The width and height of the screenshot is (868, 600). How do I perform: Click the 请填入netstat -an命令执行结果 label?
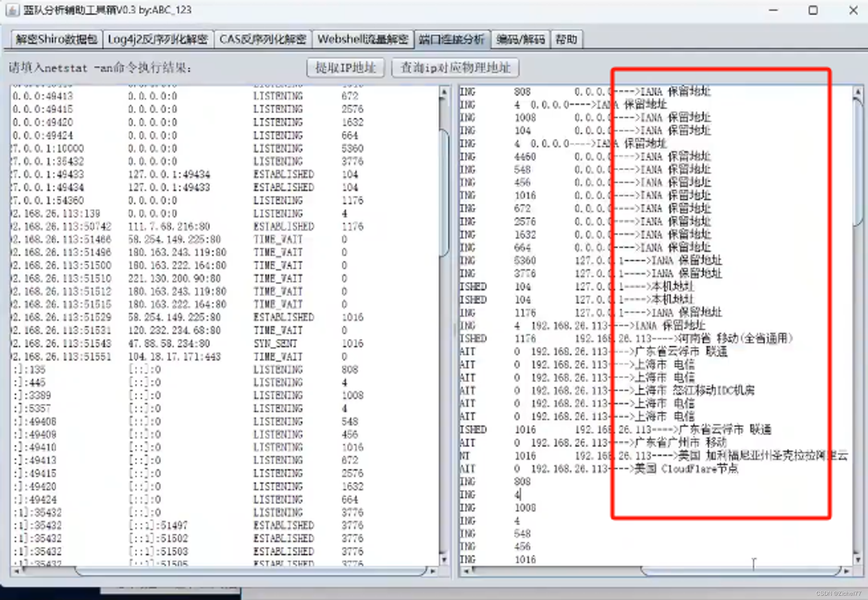[x=100, y=68]
